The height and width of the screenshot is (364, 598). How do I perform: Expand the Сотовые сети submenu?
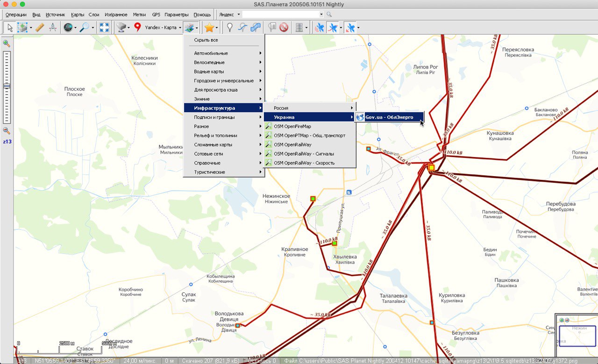(x=224, y=154)
